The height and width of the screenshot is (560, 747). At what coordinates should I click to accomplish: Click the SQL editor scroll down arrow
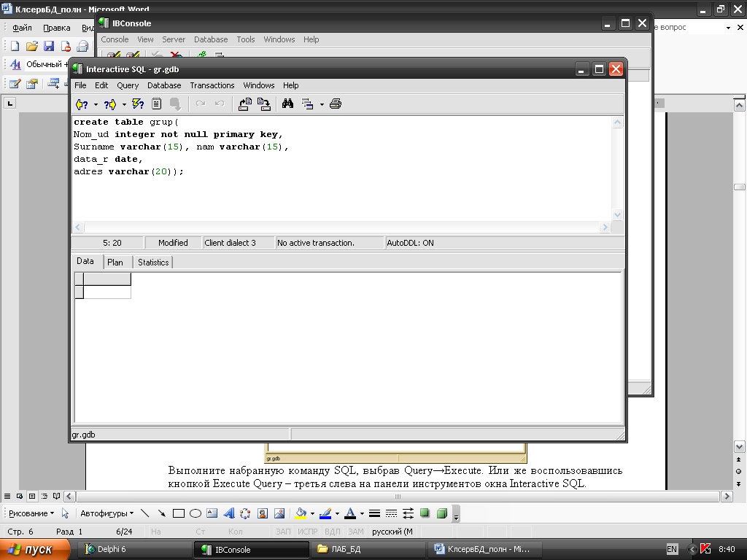(617, 215)
